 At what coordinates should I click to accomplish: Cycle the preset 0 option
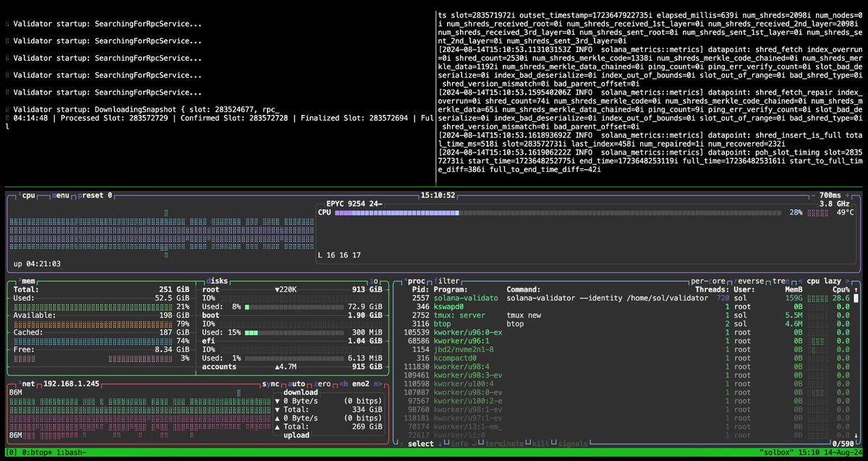tap(96, 195)
